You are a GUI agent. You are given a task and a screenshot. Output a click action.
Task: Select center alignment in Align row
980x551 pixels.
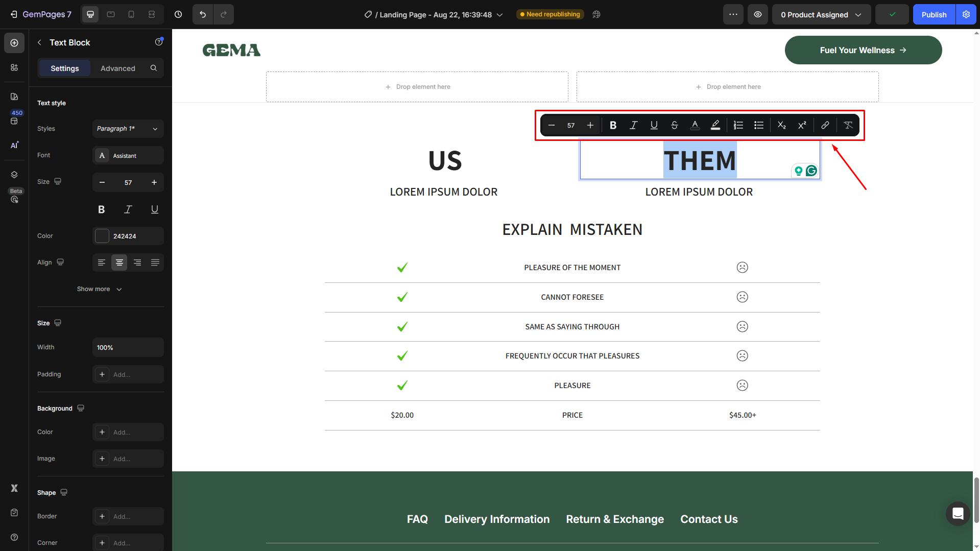(x=119, y=262)
